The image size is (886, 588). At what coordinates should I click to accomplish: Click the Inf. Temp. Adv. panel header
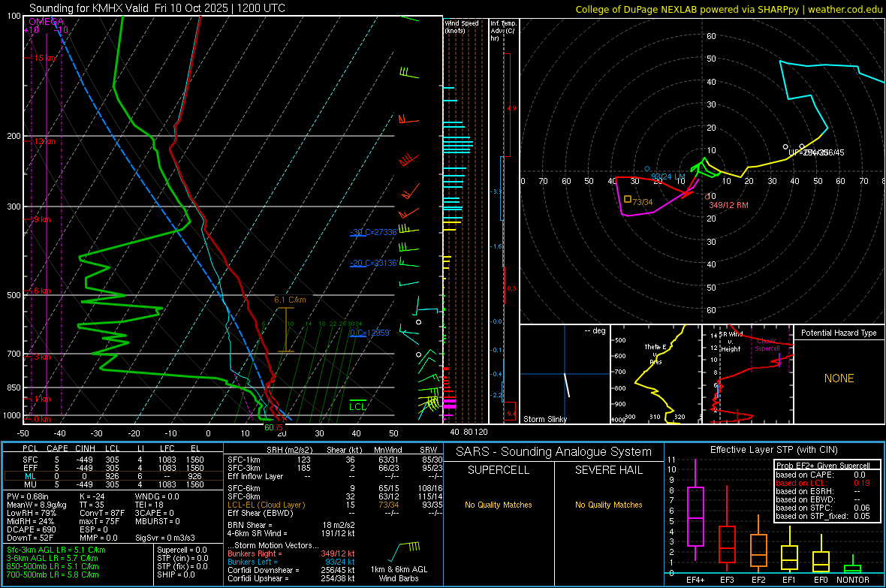coord(503,31)
